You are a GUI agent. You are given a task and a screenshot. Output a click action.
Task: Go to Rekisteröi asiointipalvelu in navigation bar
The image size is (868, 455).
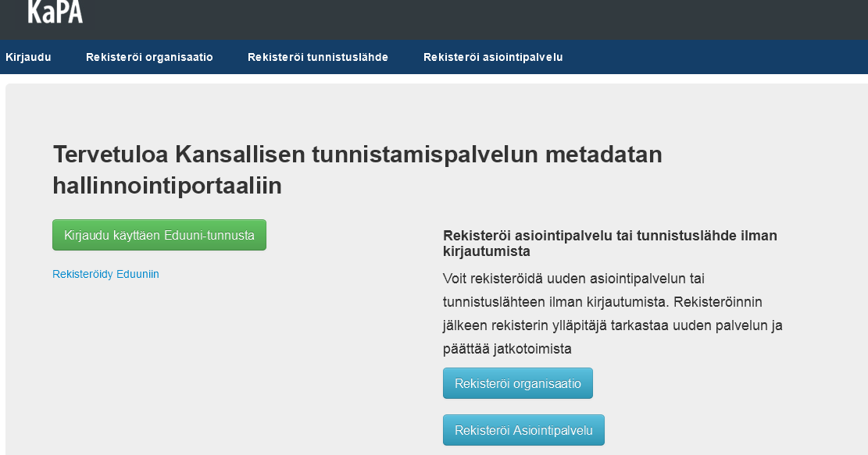(x=493, y=57)
